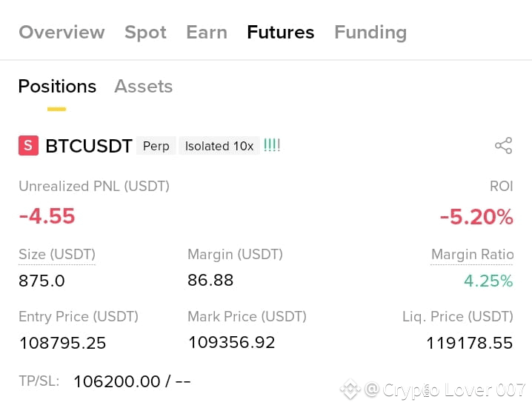532x408 pixels.
Task: Tap the Liq. Price value 119178.55
Action: 469,343
